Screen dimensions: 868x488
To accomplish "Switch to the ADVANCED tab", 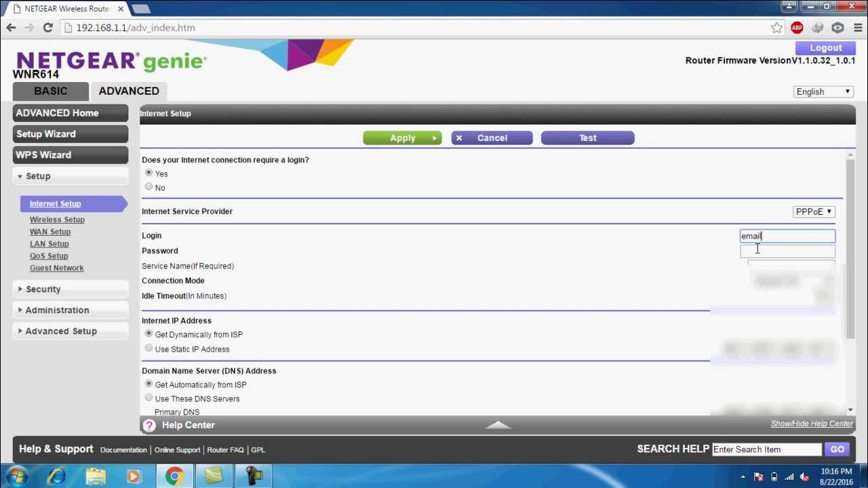I will (129, 91).
